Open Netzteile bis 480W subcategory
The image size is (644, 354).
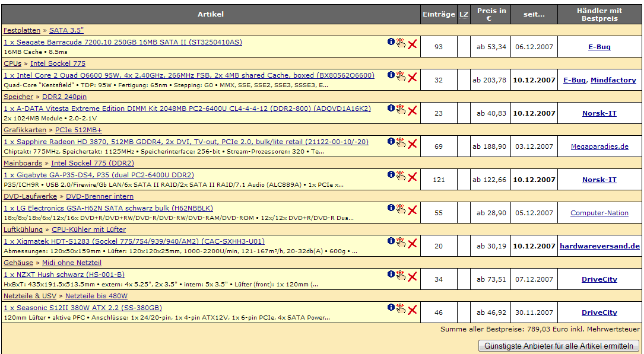(96, 296)
